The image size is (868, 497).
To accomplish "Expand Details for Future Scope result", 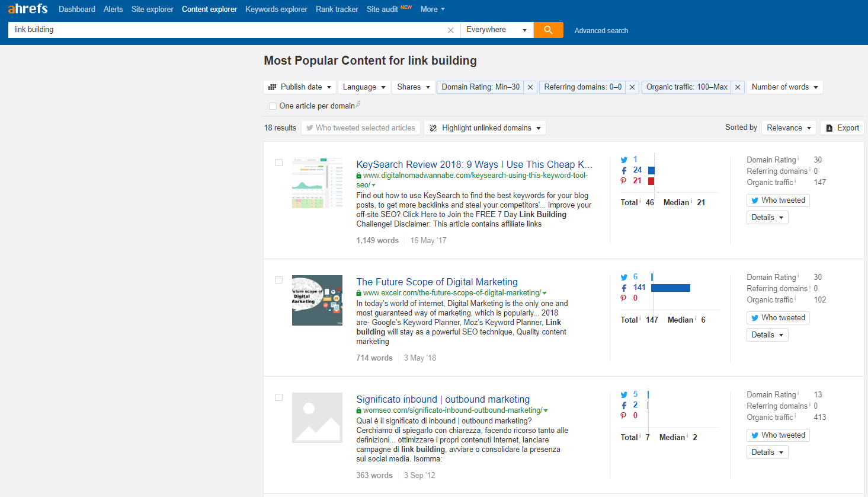I will pos(767,335).
